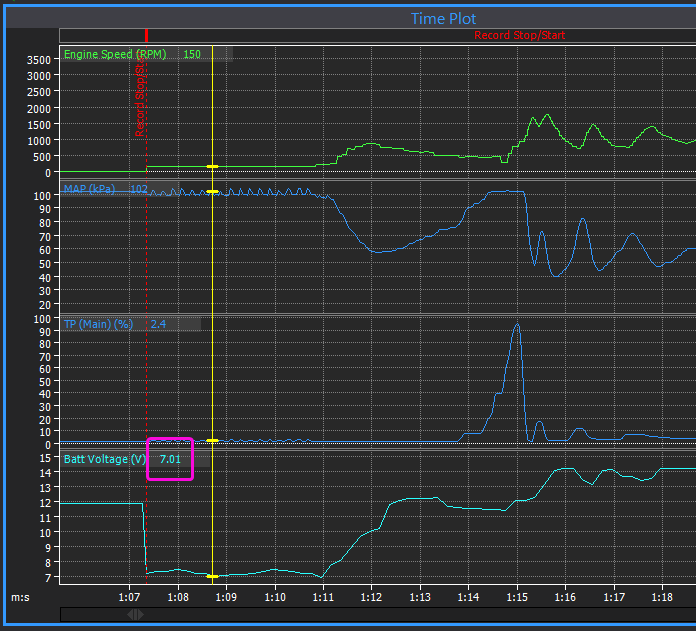Click the Engine Speed (RPM) channel label
The image size is (696, 631).
pyautogui.click(x=115, y=54)
